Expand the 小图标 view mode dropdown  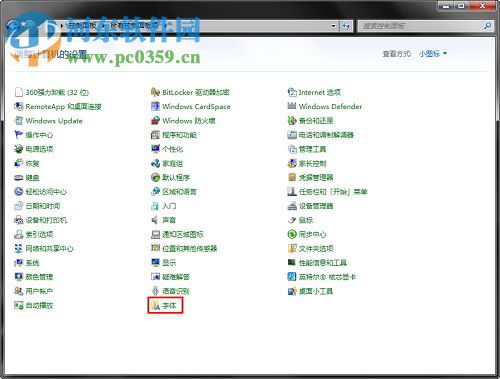[x=433, y=53]
